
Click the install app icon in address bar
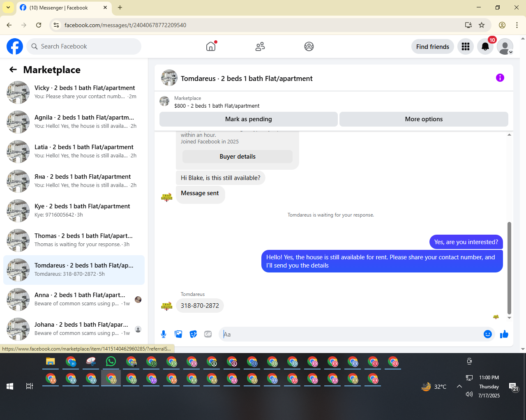(x=468, y=25)
